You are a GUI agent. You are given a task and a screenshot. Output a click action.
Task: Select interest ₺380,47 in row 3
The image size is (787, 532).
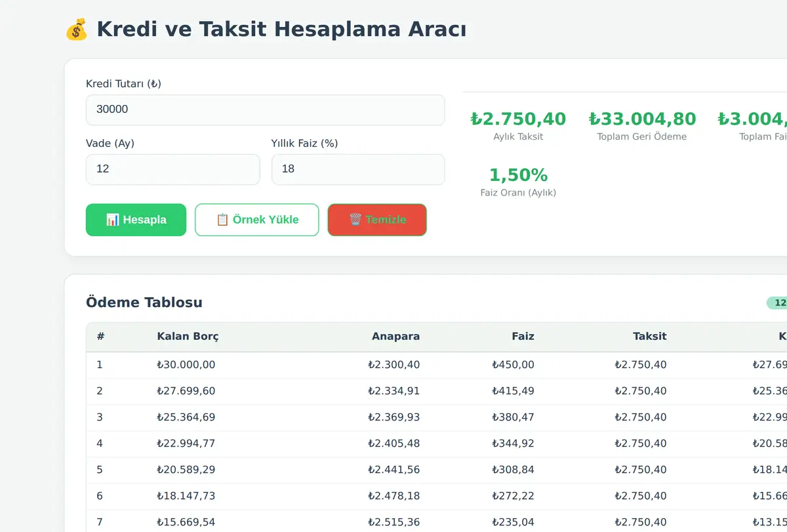pos(513,417)
